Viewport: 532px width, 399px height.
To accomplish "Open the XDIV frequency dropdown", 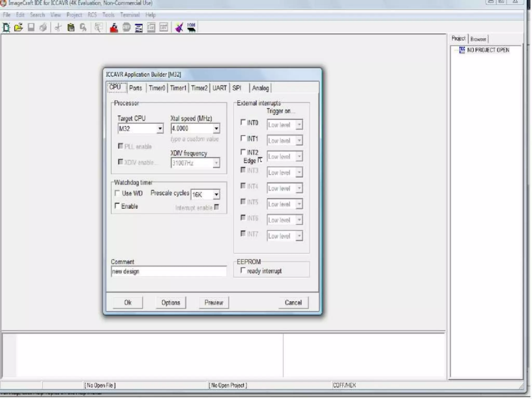I will click(x=216, y=163).
